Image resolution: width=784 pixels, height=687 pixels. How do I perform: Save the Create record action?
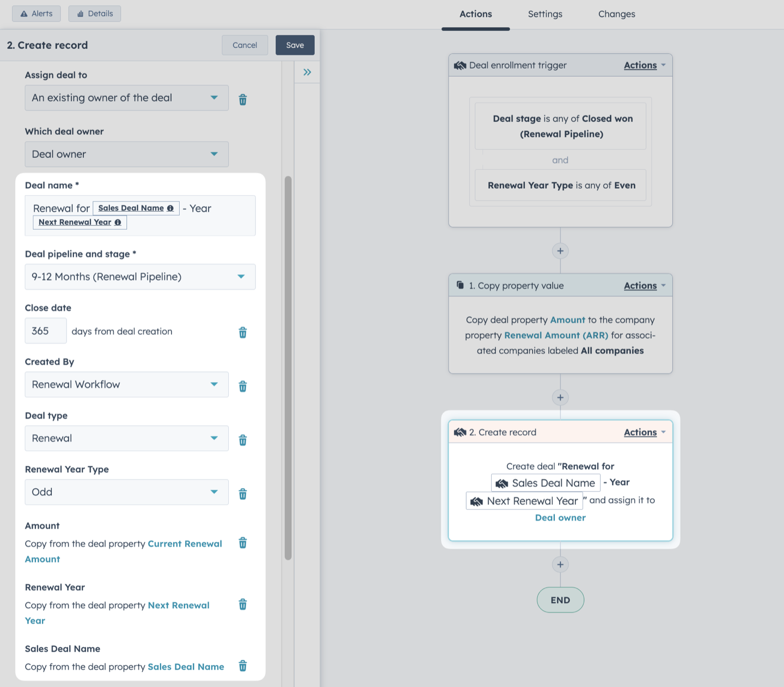(x=295, y=45)
